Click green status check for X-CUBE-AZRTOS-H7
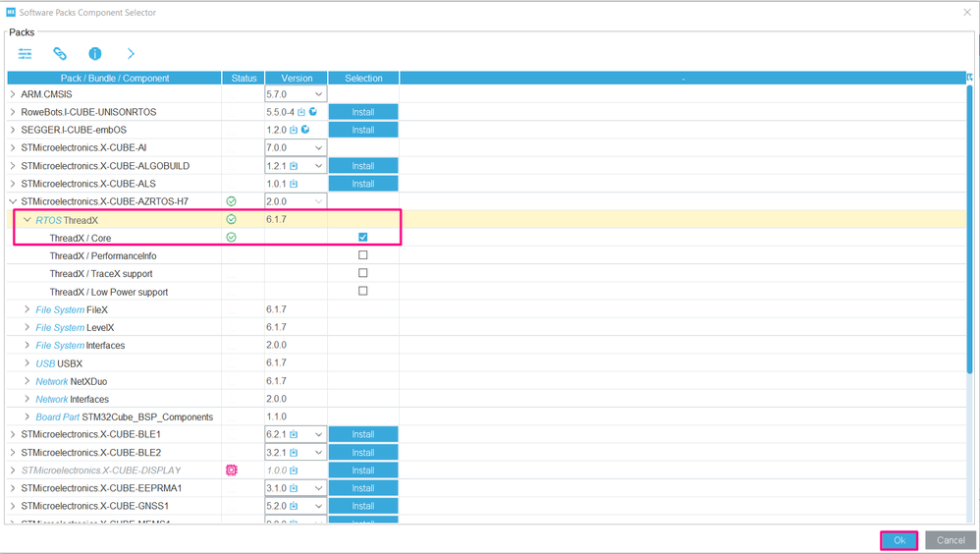 pos(231,201)
